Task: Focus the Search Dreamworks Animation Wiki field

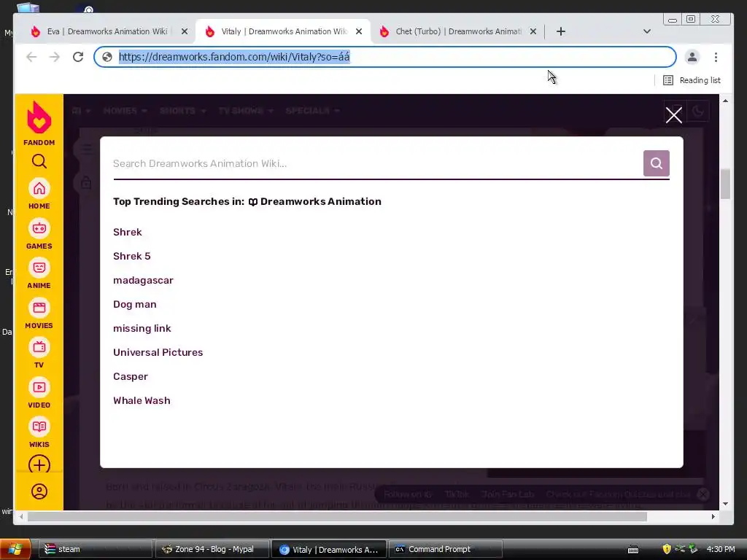Action: [x=376, y=164]
